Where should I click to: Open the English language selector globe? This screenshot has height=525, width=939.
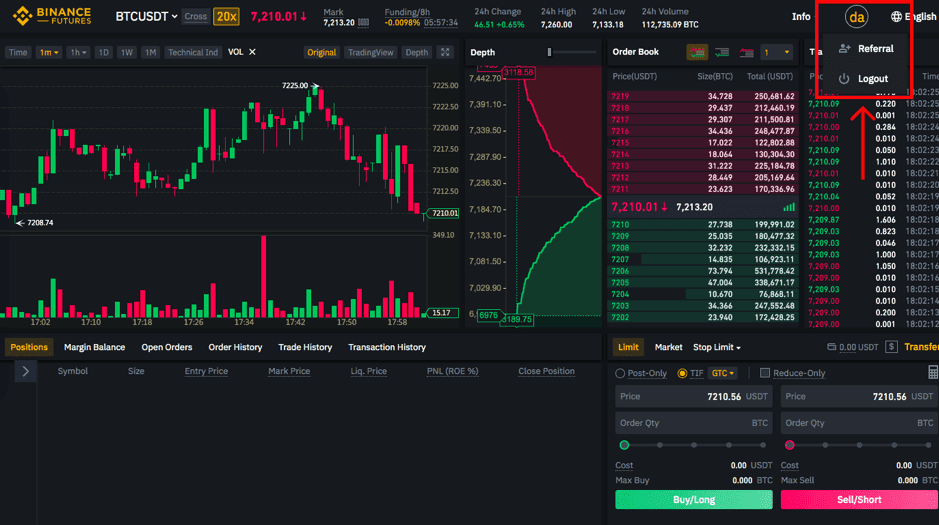(896, 16)
